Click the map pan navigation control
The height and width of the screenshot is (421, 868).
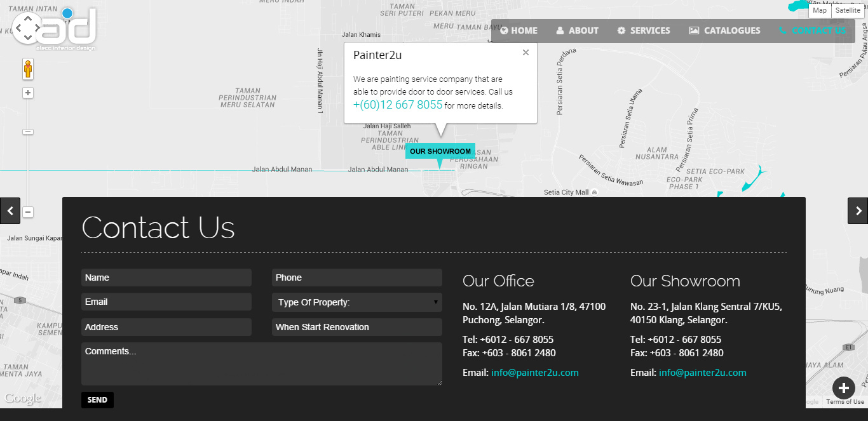[27, 27]
